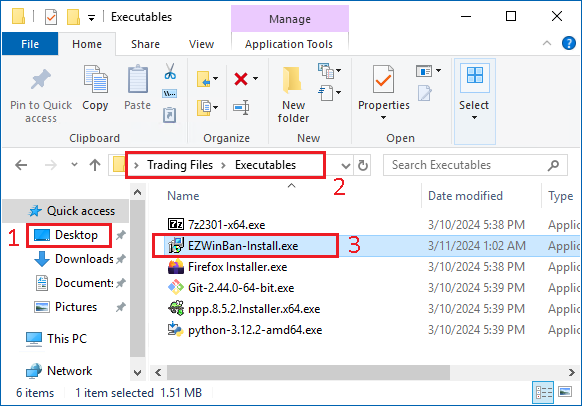The width and height of the screenshot is (582, 406).
Task: Open Documents in navigation pane
Action: 73,283
